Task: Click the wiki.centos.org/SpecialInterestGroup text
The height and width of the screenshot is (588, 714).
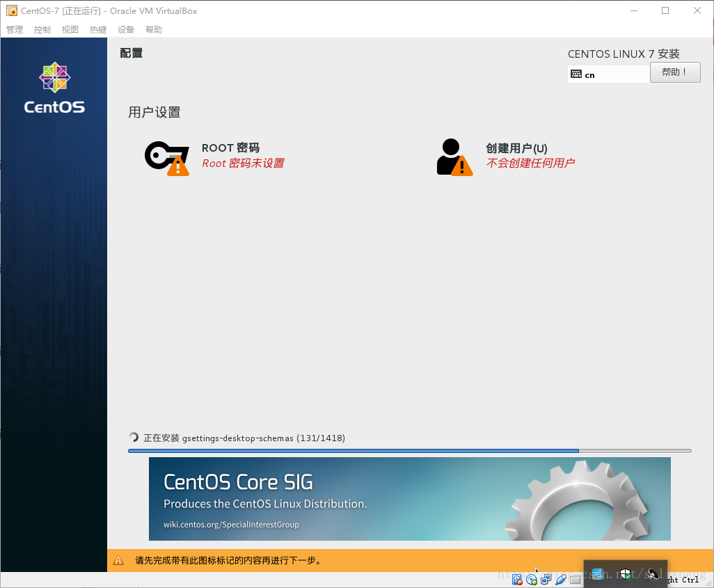Action: click(231, 524)
